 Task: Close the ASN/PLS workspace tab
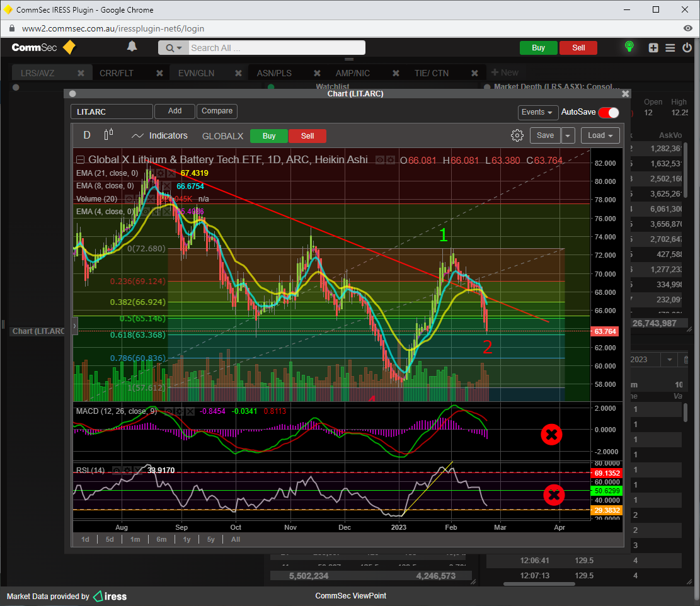pos(317,73)
